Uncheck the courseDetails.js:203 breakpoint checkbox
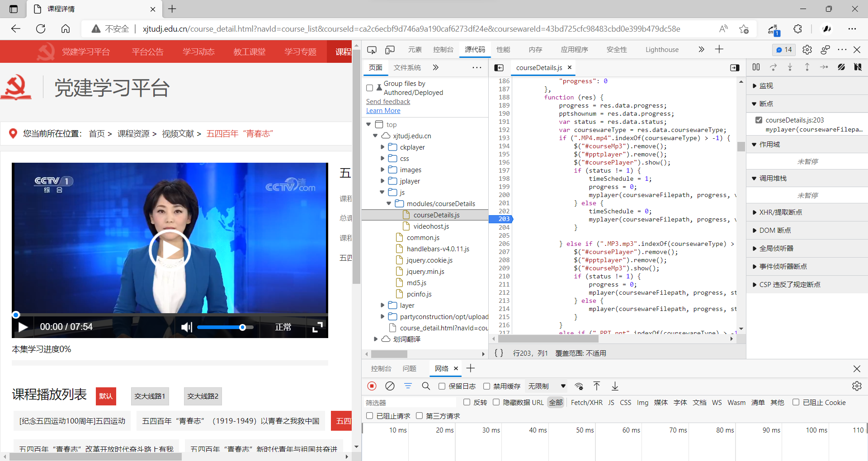Screen dimensions: 868x461 [759, 120]
